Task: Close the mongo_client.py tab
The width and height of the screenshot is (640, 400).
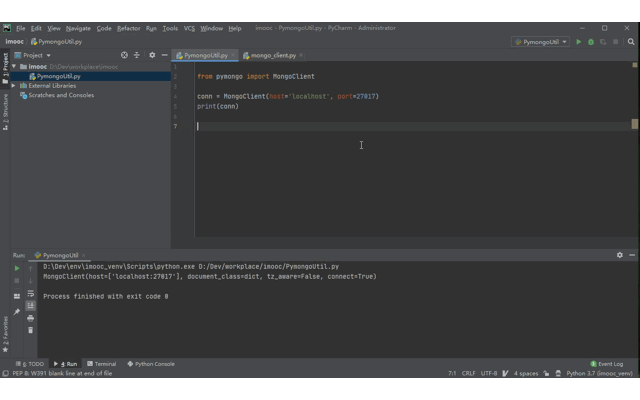Action: point(301,55)
